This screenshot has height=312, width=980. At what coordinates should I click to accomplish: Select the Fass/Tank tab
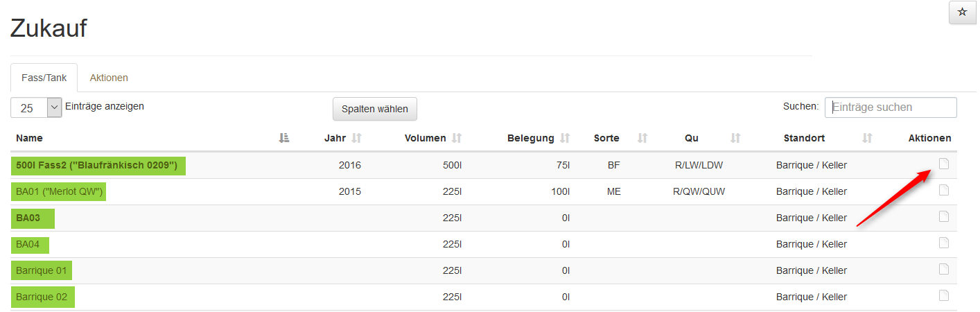coord(44,78)
